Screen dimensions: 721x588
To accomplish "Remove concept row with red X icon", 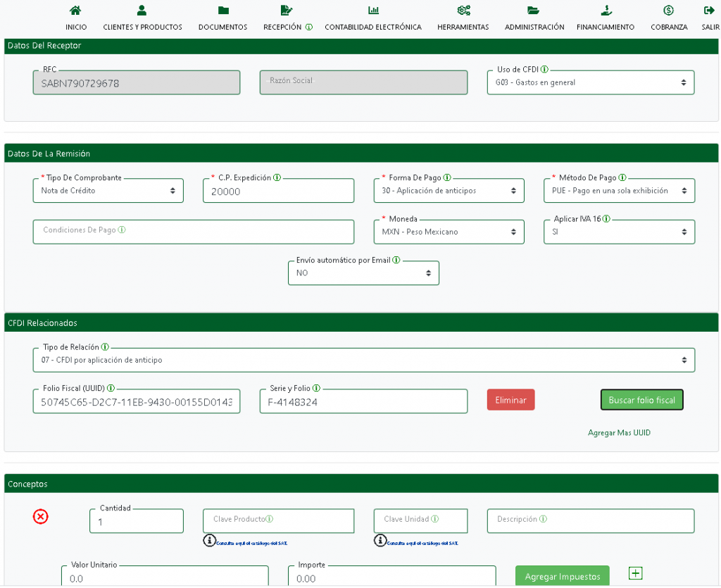I will click(x=41, y=517).
